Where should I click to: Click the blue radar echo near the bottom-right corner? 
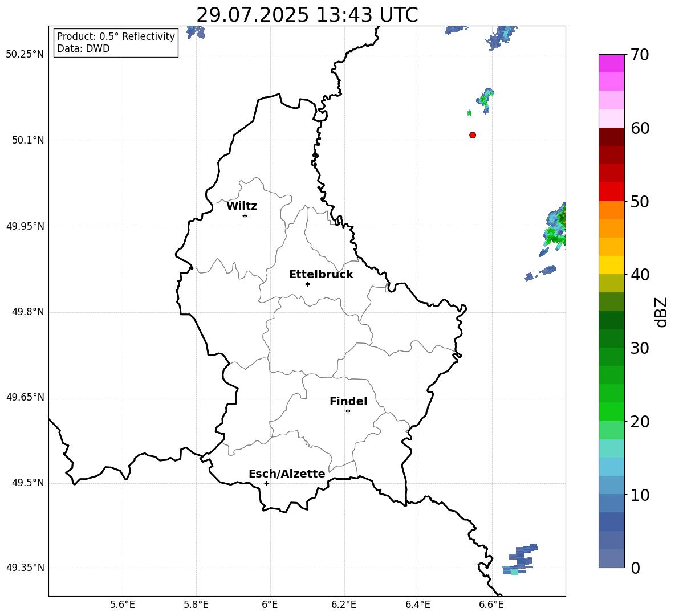click(520, 559)
